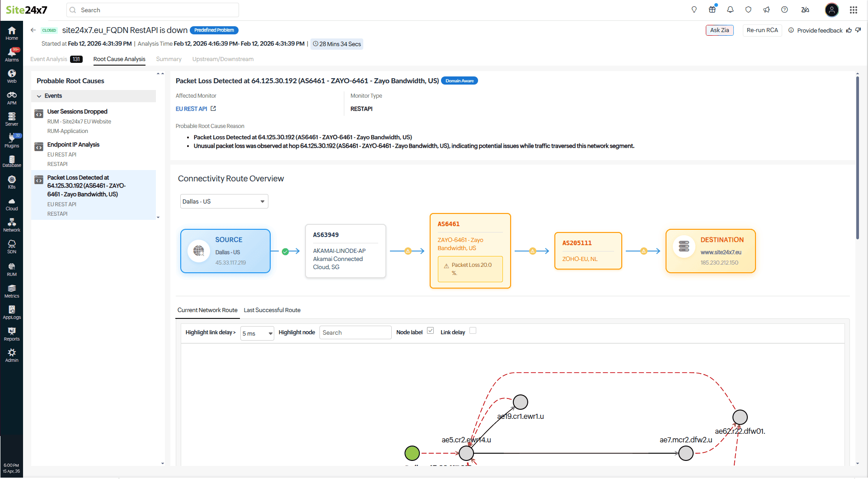Click the shield icon in top bar
Screen dimensions: 868x479
(x=748, y=9)
